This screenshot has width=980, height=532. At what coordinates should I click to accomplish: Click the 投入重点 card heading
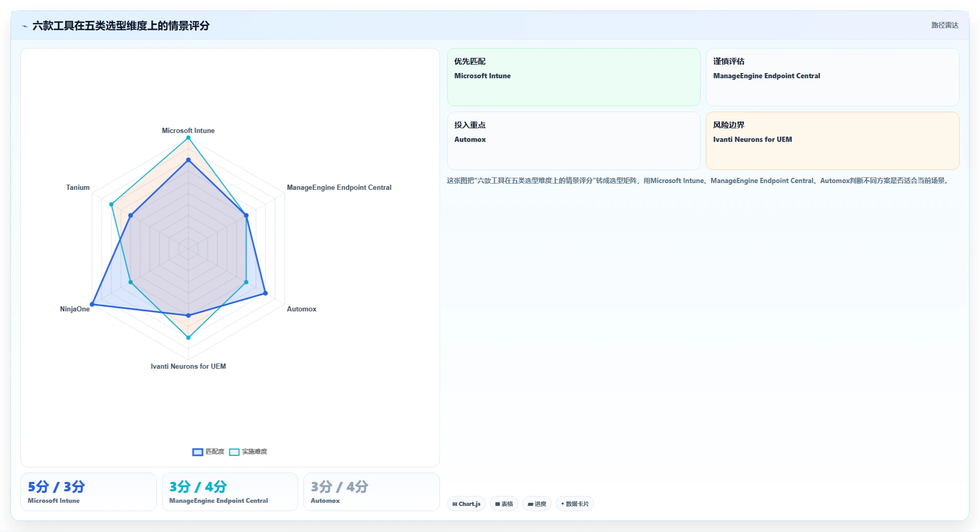pyautogui.click(x=470, y=125)
